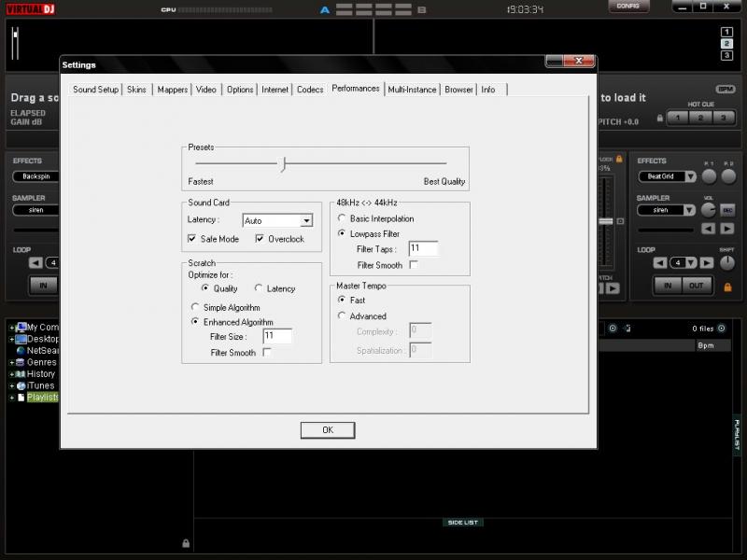Open the Multi-Instance tab
This screenshot has height=560, width=747.
(x=412, y=90)
